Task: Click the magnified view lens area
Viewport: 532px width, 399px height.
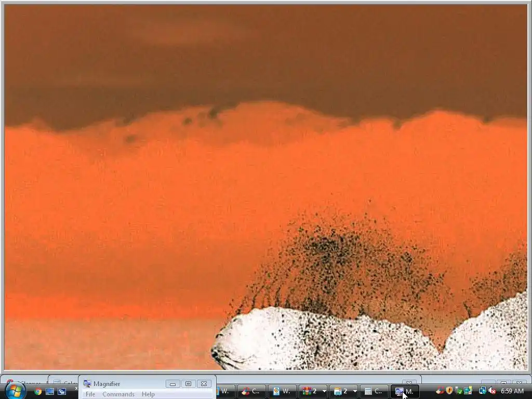Action: [266, 187]
